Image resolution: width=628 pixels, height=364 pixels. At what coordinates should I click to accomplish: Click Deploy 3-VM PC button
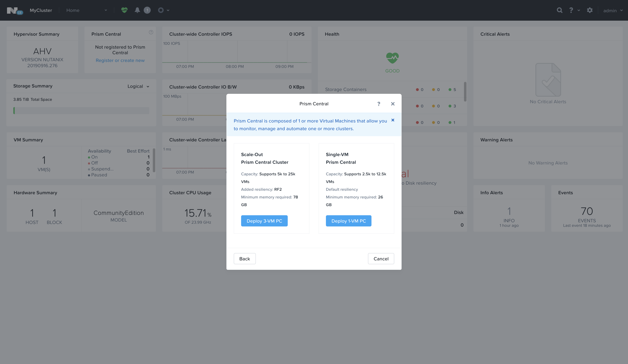point(264,221)
